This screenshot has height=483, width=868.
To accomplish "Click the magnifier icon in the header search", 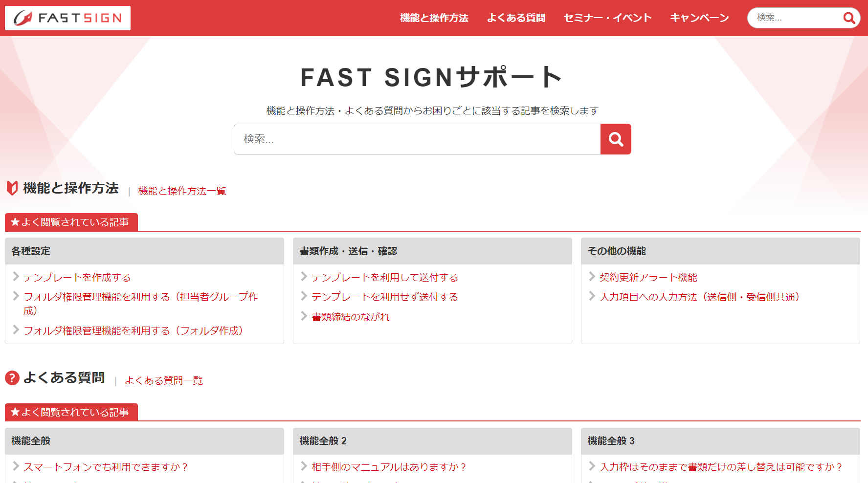I will pos(849,18).
